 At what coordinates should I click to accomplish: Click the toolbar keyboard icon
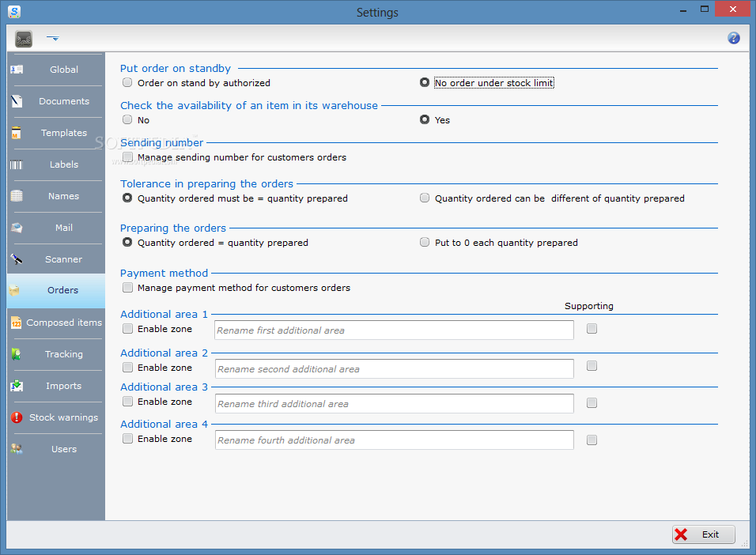pos(24,39)
